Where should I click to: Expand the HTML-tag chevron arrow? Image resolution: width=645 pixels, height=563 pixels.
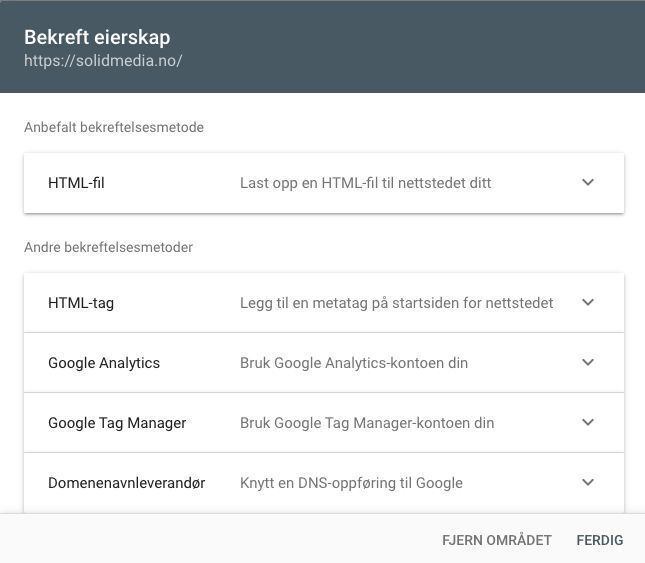(588, 303)
